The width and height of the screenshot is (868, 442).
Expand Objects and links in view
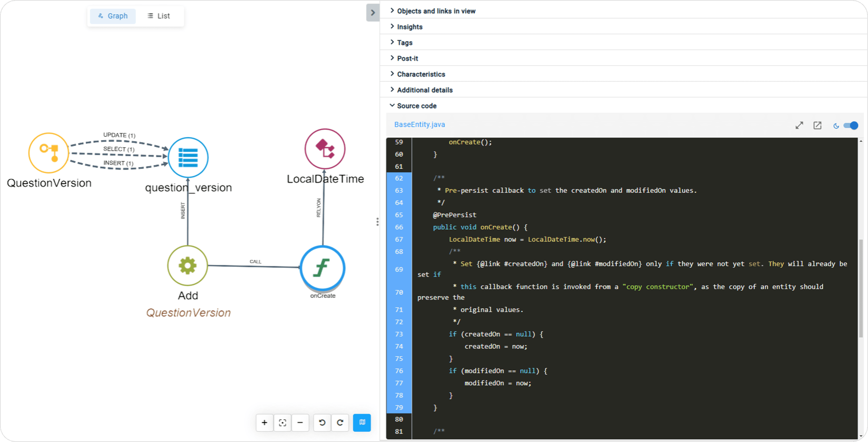tap(436, 11)
